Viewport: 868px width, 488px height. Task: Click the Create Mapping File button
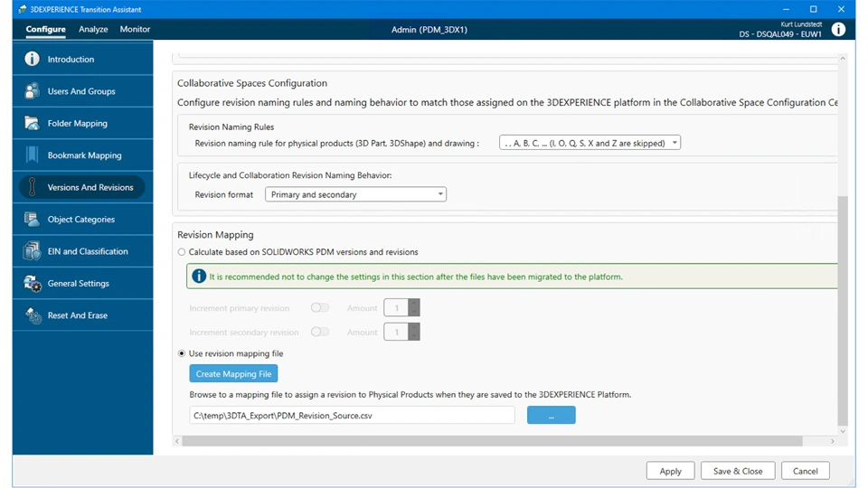point(233,373)
